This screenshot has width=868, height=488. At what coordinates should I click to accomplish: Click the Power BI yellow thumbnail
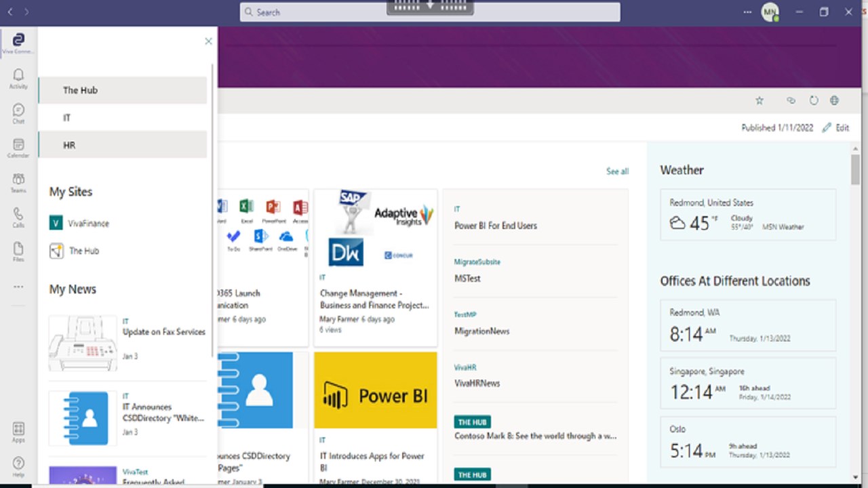point(376,390)
